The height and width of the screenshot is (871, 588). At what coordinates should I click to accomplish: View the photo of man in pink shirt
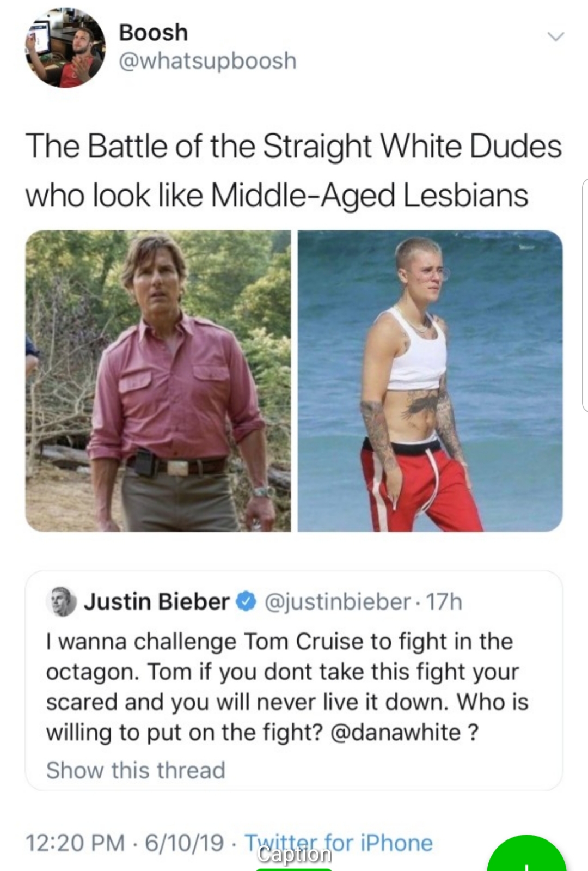[158, 381]
